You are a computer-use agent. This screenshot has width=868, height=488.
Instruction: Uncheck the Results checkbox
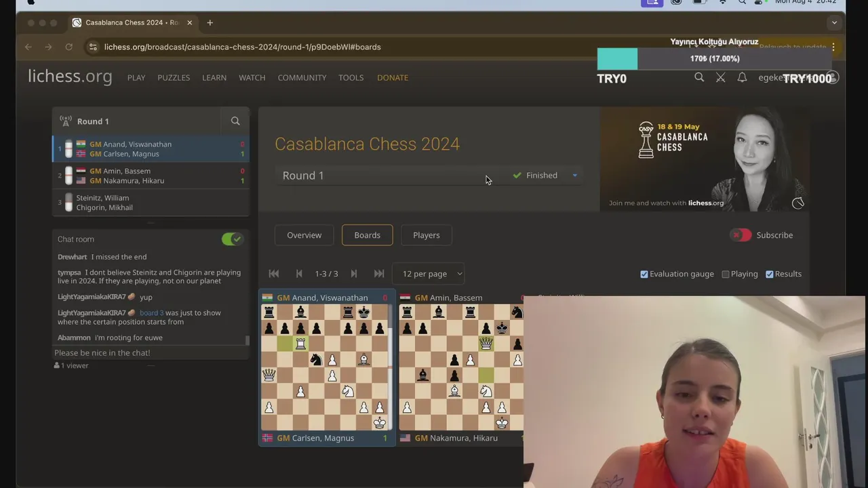coord(770,274)
